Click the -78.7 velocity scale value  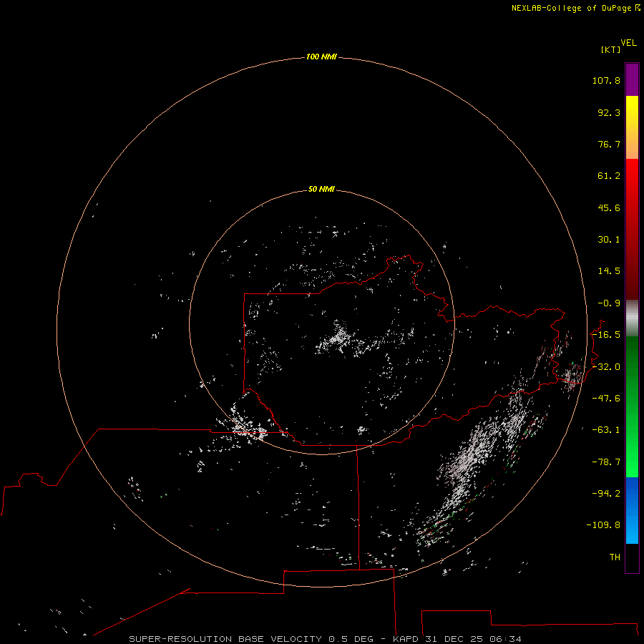coord(606,462)
